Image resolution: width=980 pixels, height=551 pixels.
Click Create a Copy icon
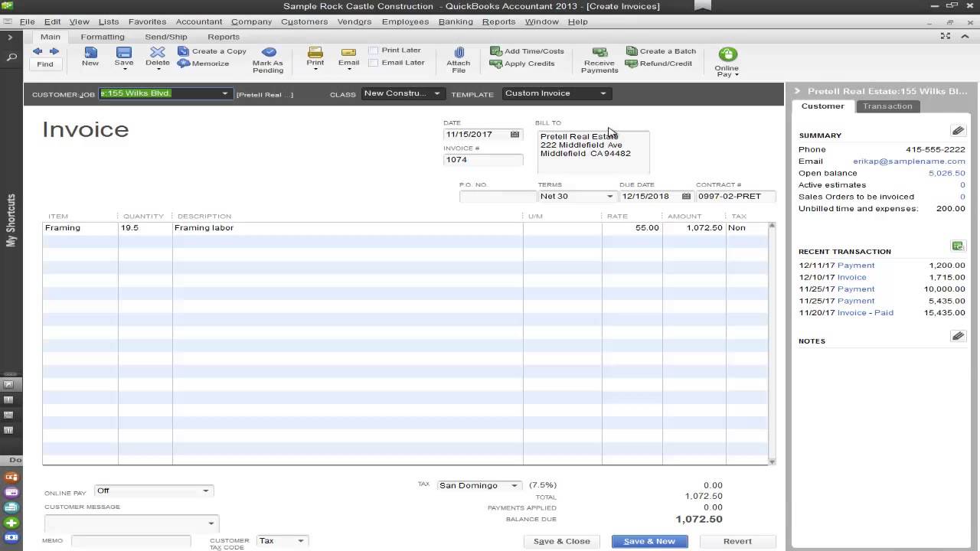click(184, 51)
